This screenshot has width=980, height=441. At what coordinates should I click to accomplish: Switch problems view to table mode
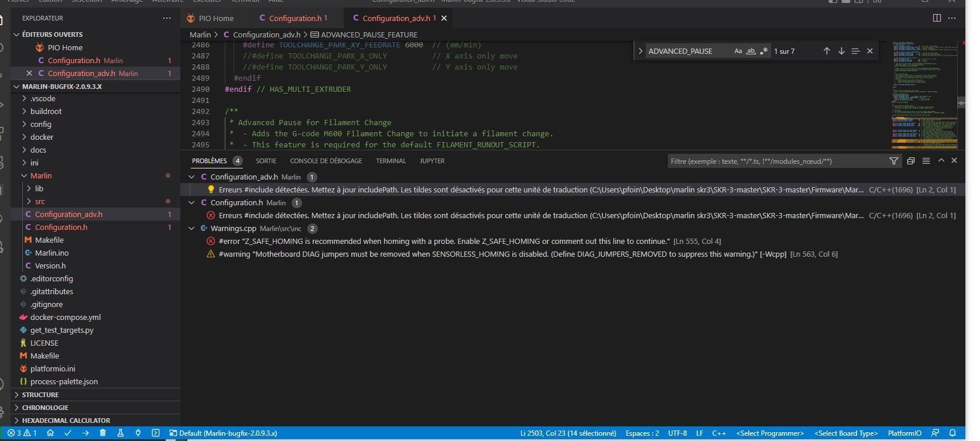[926, 161]
